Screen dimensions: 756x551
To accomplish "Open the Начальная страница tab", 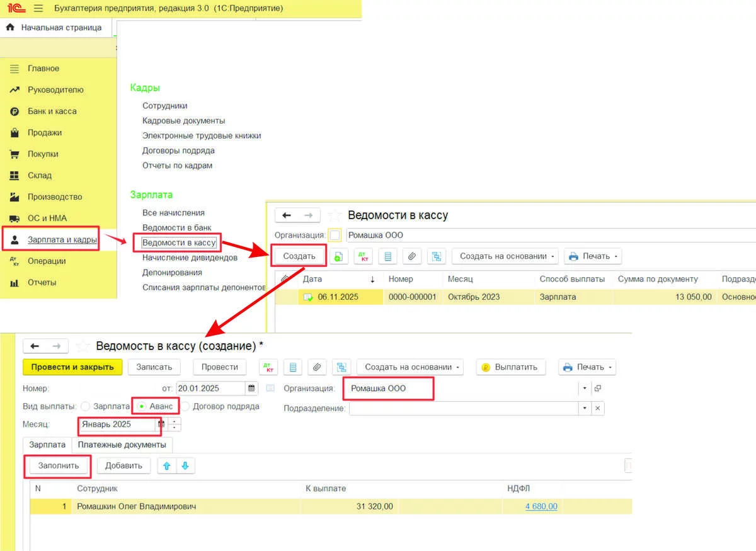I will coord(55,28).
